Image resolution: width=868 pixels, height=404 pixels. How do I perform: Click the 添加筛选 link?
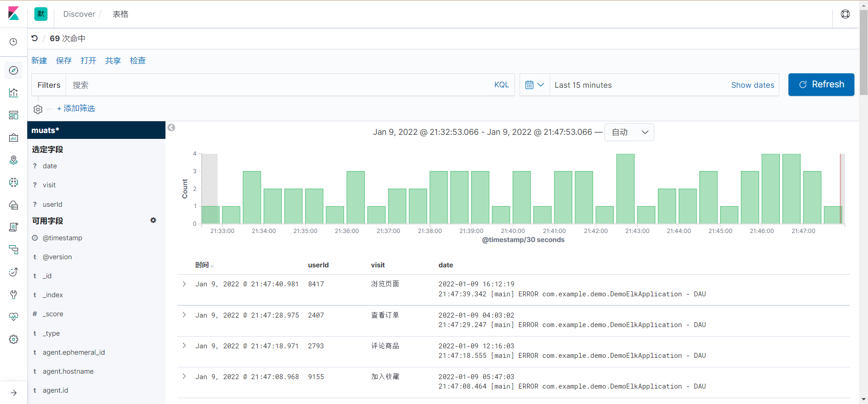tap(76, 109)
